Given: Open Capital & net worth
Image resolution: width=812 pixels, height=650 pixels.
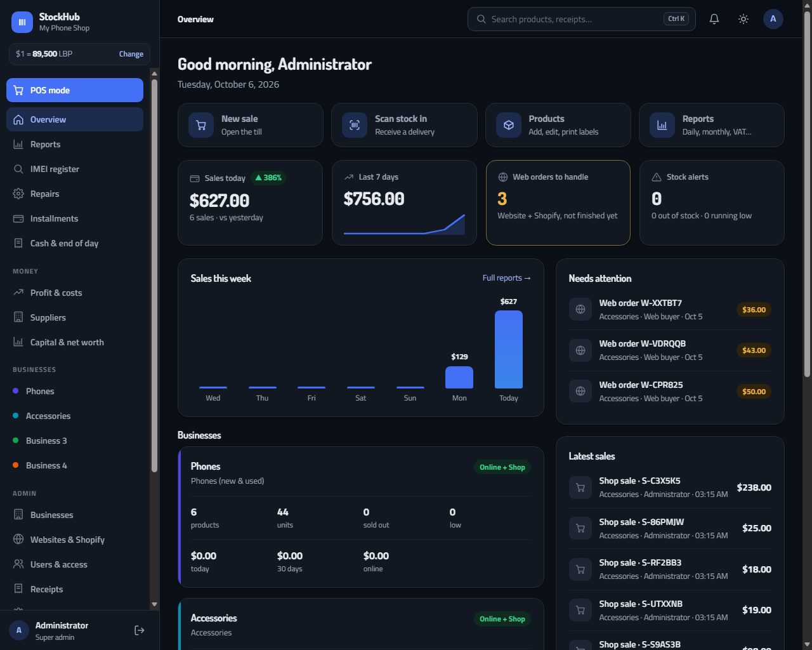Looking at the screenshot, I should coord(75,342).
